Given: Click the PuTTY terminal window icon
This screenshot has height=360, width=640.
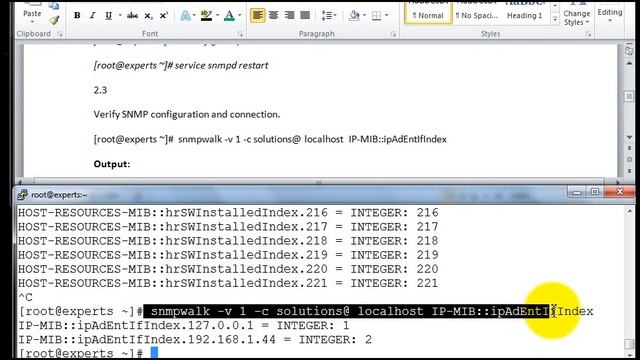Looking at the screenshot, I should pyautogui.click(x=22, y=195).
